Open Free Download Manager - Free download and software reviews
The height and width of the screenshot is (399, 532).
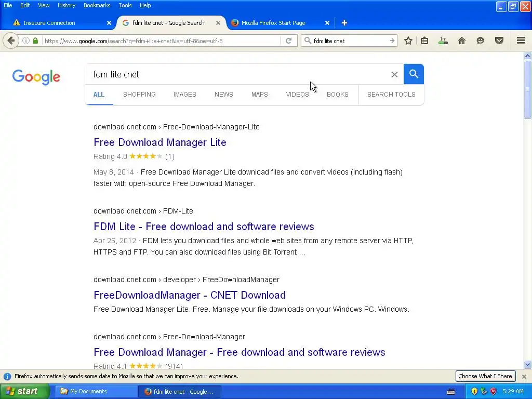pos(239,352)
